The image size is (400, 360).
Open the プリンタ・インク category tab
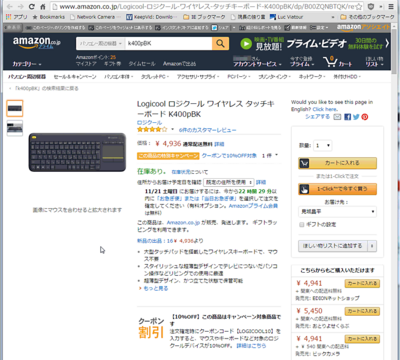click(x=274, y=77)
